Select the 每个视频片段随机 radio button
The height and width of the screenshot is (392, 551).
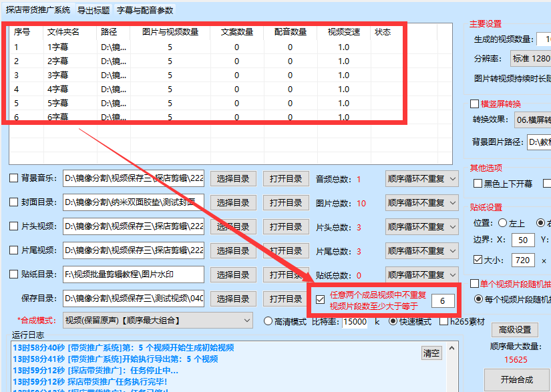pos(478,299)
